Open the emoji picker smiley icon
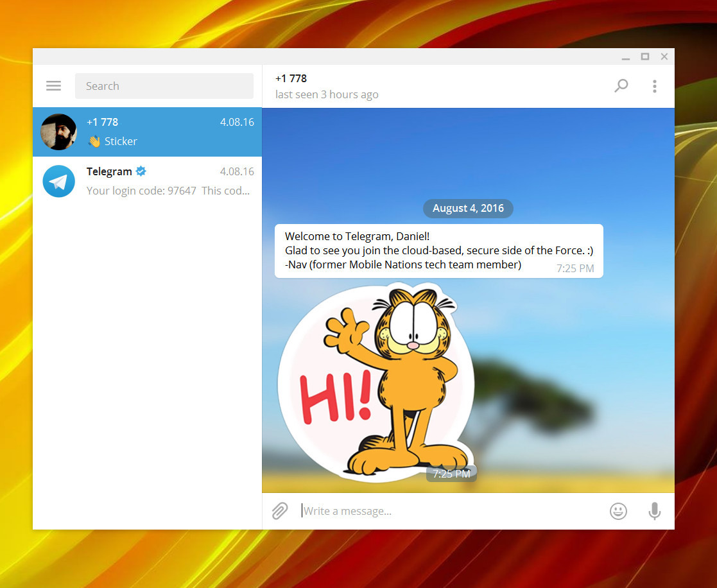 [x=618, y=511]
